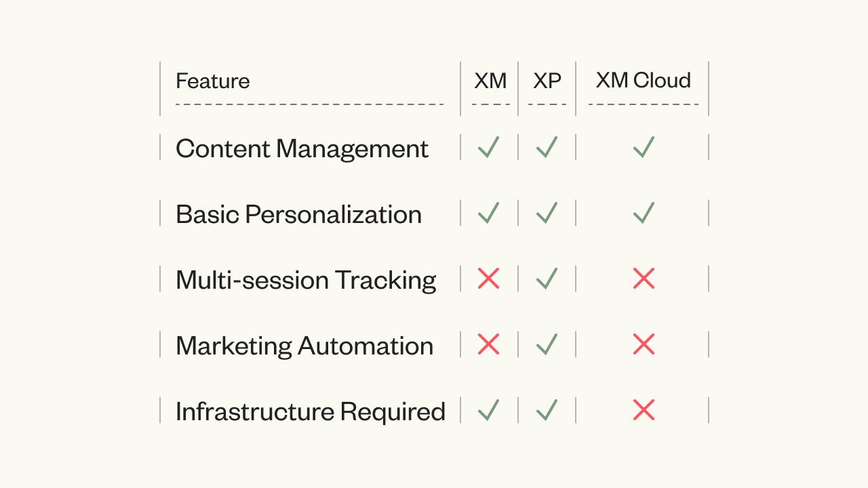Click the XM Cloud column header
The width and height of the screenshot is (868, 488).
click(x=643, y=81)
